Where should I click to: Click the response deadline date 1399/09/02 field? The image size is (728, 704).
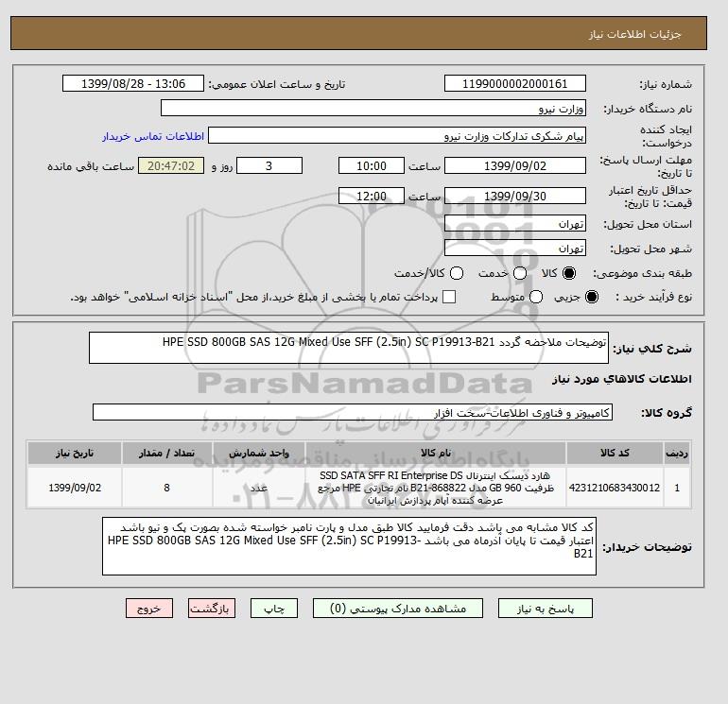click(515, 165)
